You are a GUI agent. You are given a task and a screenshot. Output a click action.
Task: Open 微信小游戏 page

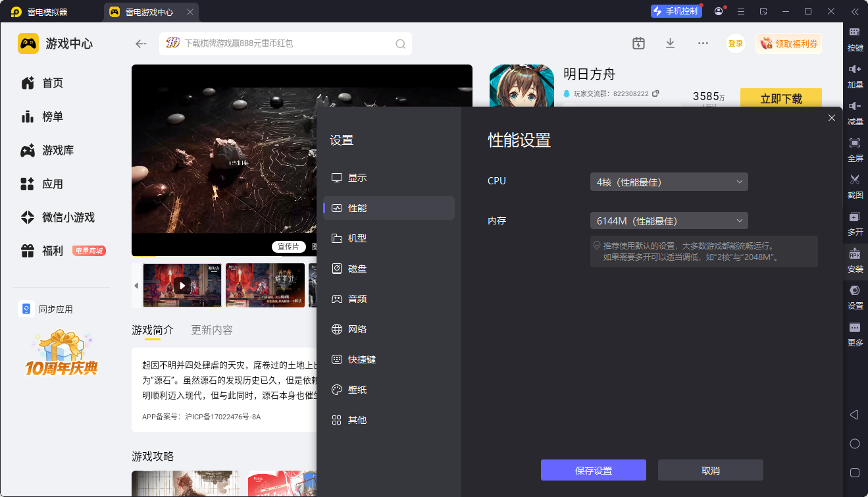click(58, 217)
